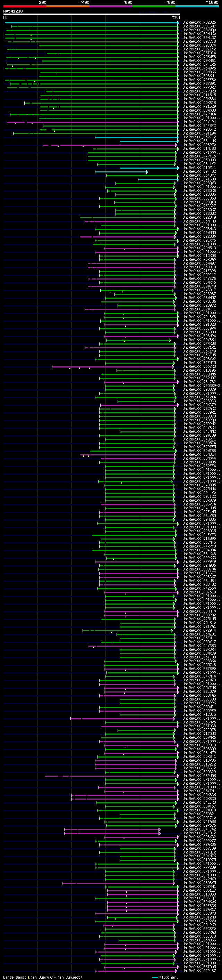Select hit label UniRef100_A2YL94
The height and width of the screenshot is (980, 222).
tap(199, 122)
